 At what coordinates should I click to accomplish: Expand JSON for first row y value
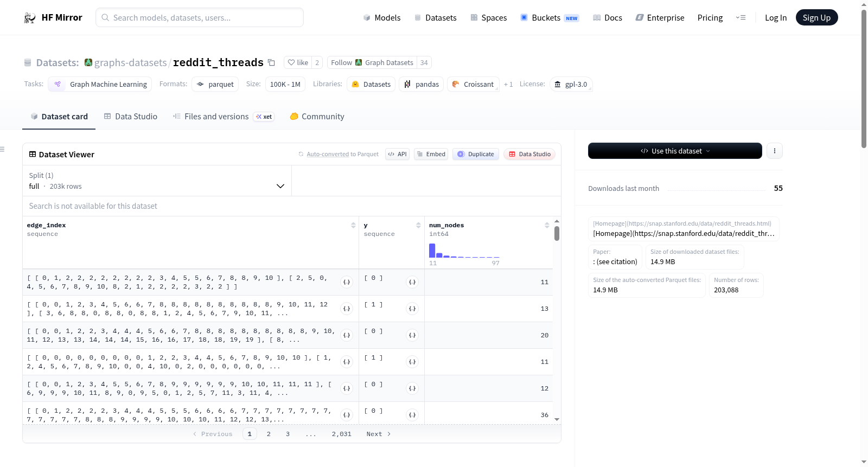tap(412, 282)
